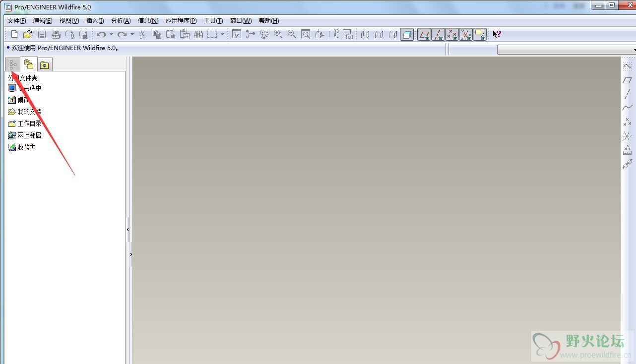Click the Orient mode icon
The image size is (636, 364).
click(264, 34)
